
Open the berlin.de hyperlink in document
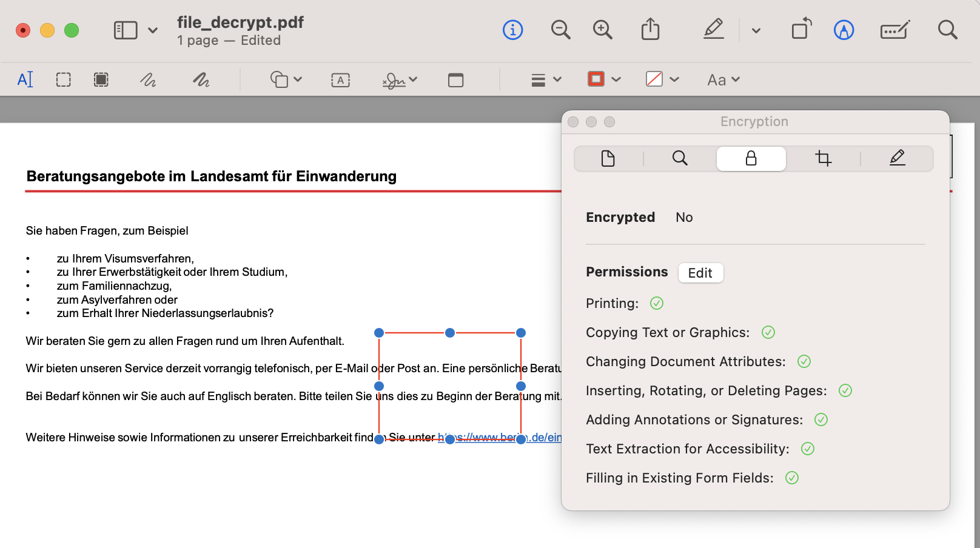500,438
